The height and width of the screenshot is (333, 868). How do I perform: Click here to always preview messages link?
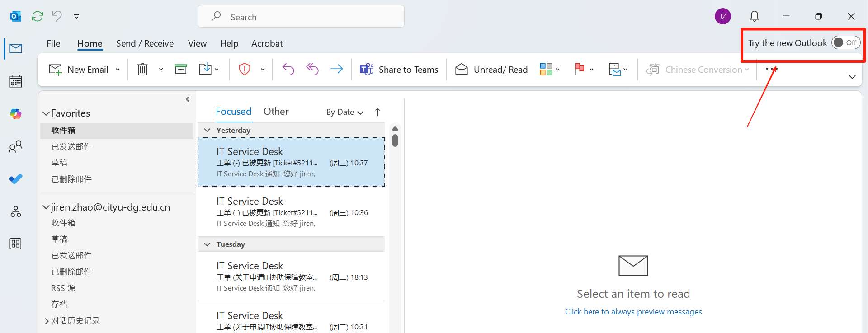pyautogui.click(x=633, y=312)
